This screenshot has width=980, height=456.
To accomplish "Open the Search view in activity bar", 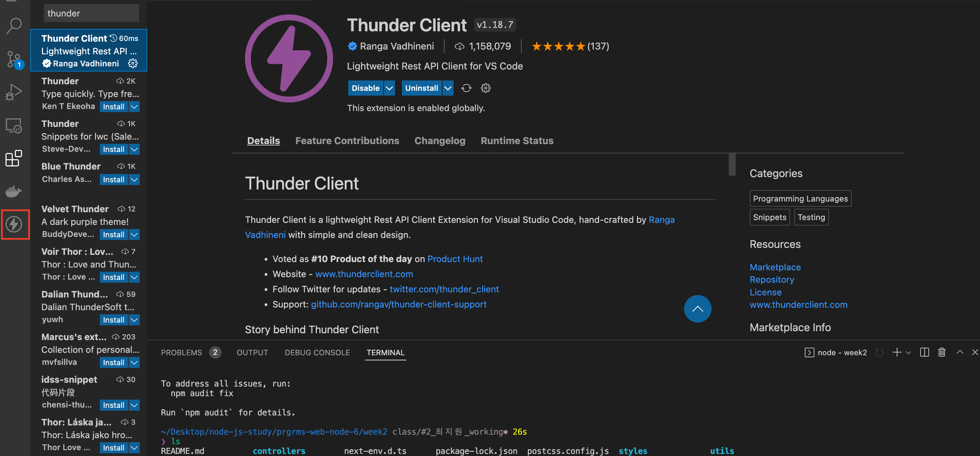I will tap(14, 26).
